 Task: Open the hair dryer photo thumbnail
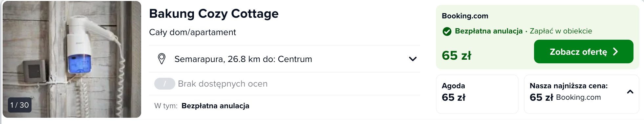[x=72, y=59]
